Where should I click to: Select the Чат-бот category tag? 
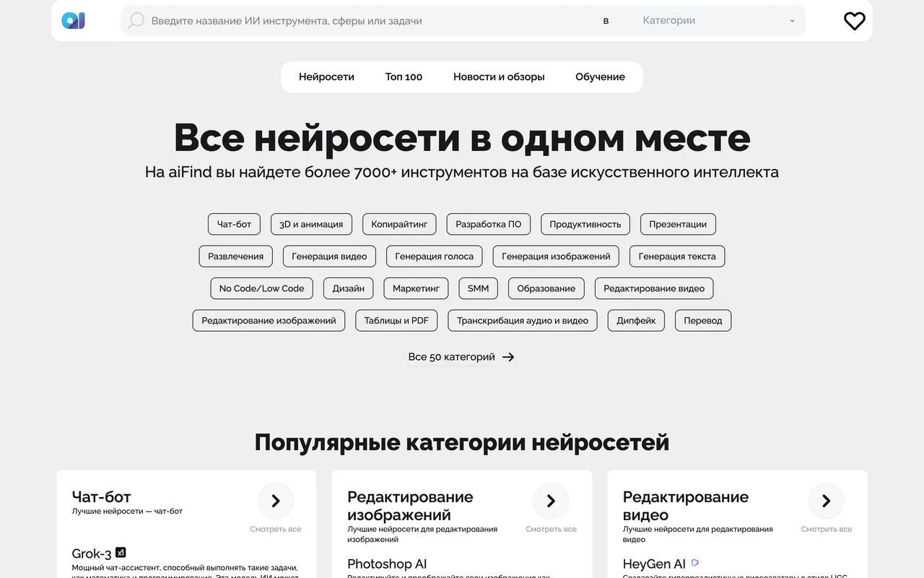(x=235, y=224)
